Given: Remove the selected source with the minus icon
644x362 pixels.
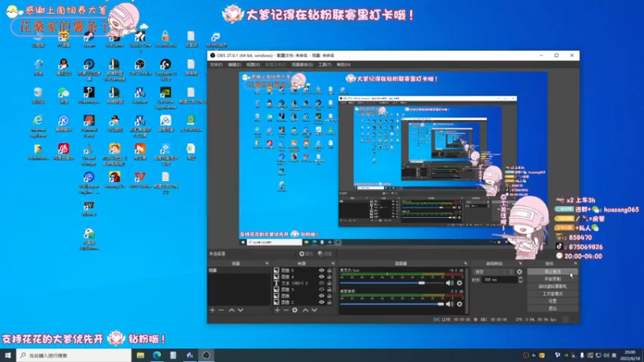Looking at the screenshot, I should 286,310.
